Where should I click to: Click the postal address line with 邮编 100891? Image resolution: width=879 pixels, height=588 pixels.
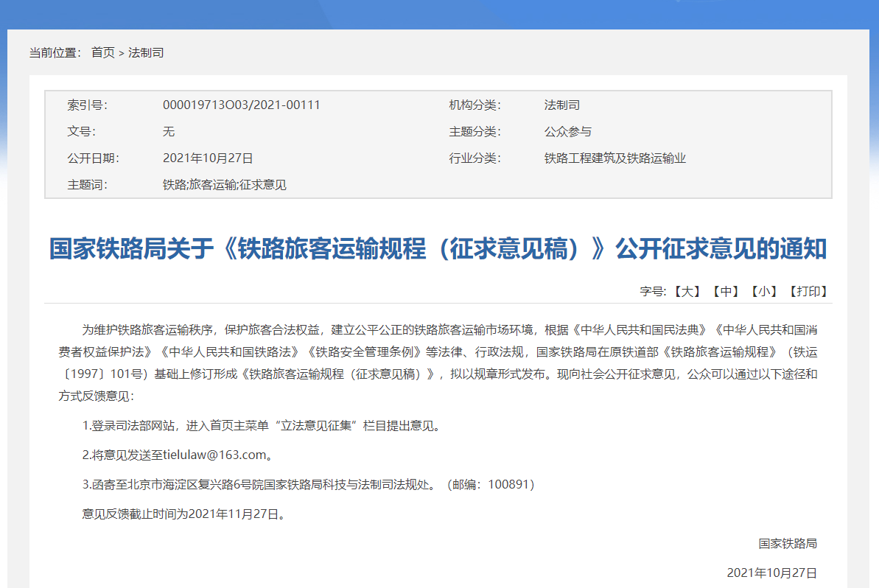coord(308,485)
